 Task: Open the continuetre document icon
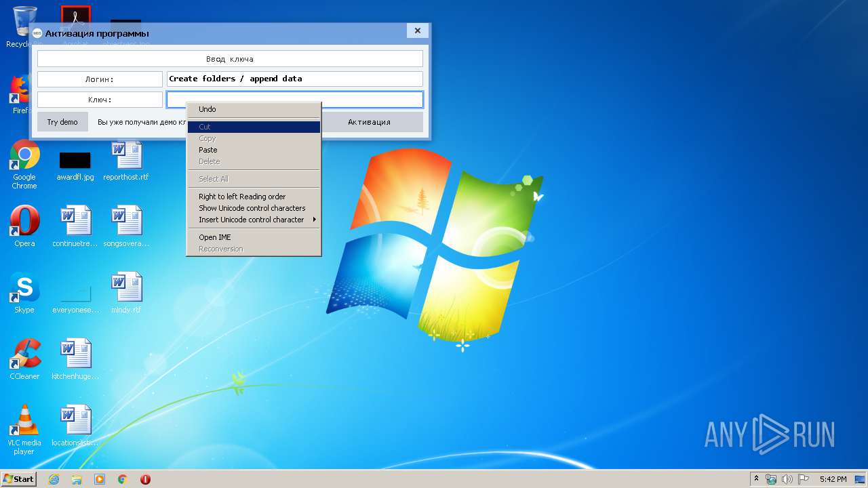click(x=75, y=226)
